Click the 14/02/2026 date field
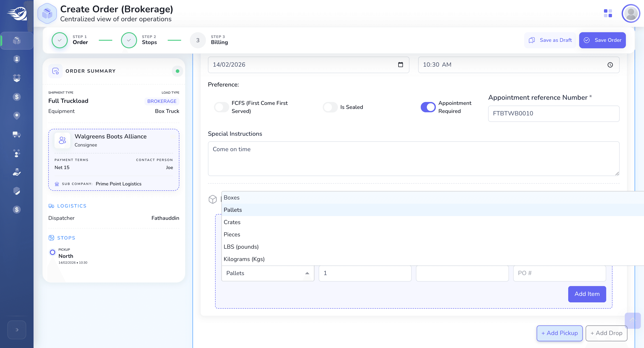The height and width of the screenshot is (348, 644). click(308, 65)
